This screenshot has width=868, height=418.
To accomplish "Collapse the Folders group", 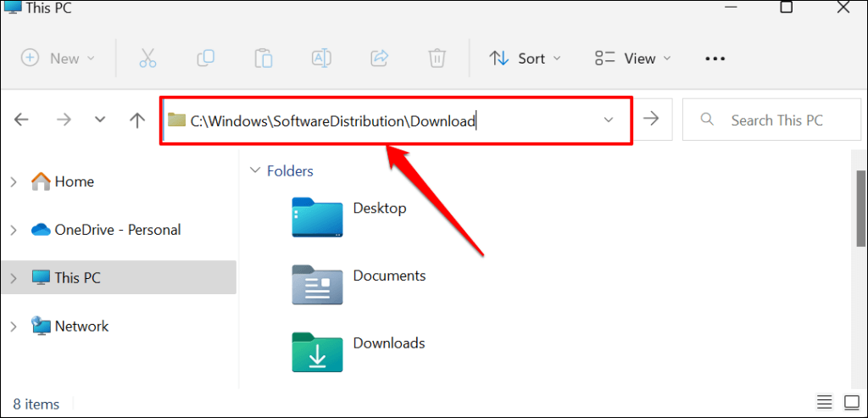I will (x=255, y=170).
